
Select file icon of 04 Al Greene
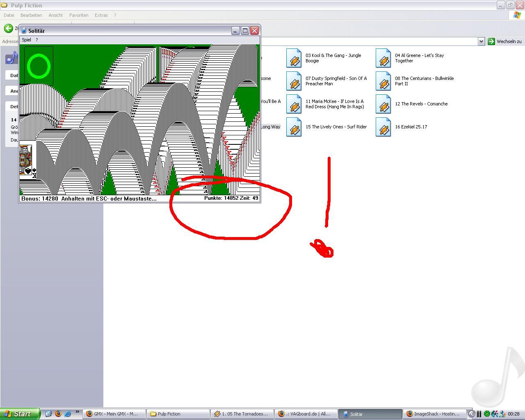[x=383, y=58]
